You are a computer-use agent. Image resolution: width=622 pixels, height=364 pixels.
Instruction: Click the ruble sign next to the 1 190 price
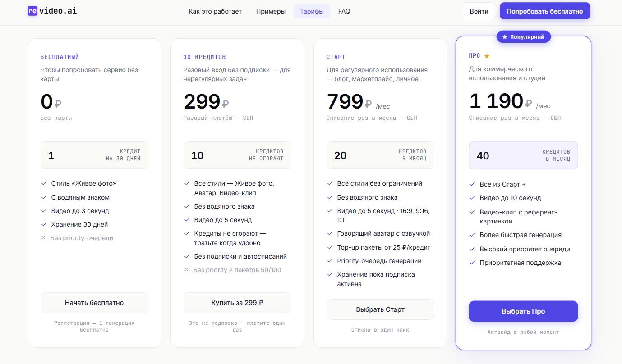529,104
